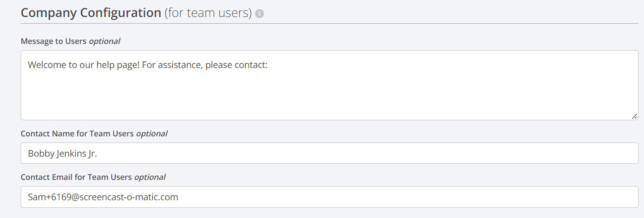Place cursor after "please contact:" text
644x218 pixels.
point(269,65)
